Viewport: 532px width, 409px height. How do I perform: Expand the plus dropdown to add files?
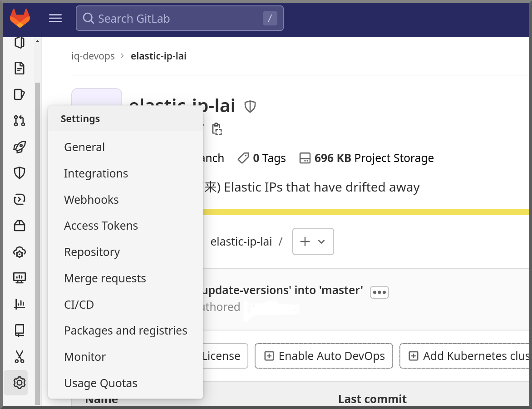(x=313, y=241)
